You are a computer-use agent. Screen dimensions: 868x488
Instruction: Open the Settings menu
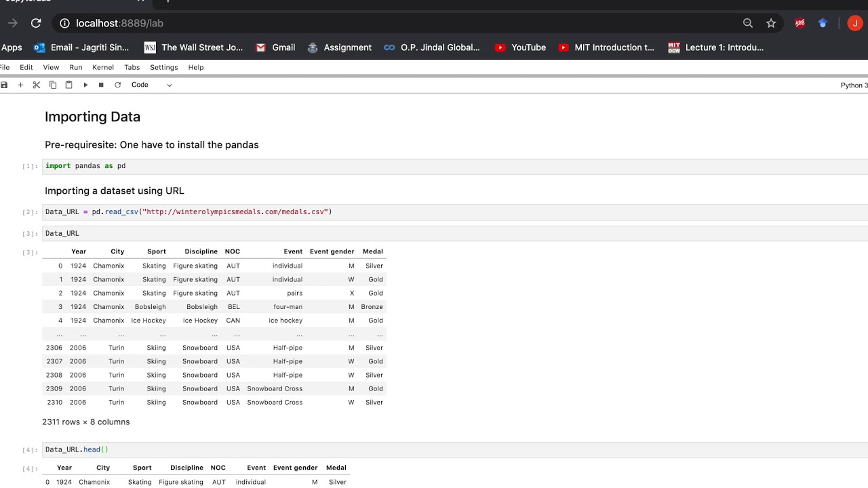click(x=164, y=67)
